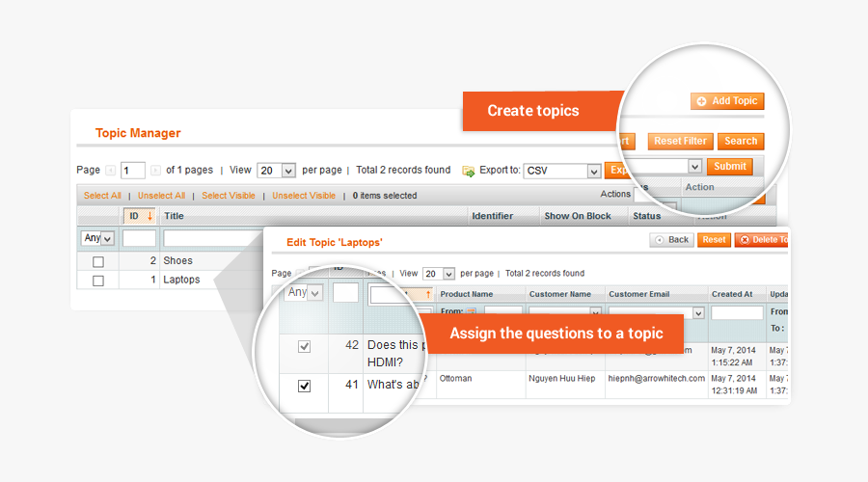Click the Submit button
868x482 pixels.
730,166
